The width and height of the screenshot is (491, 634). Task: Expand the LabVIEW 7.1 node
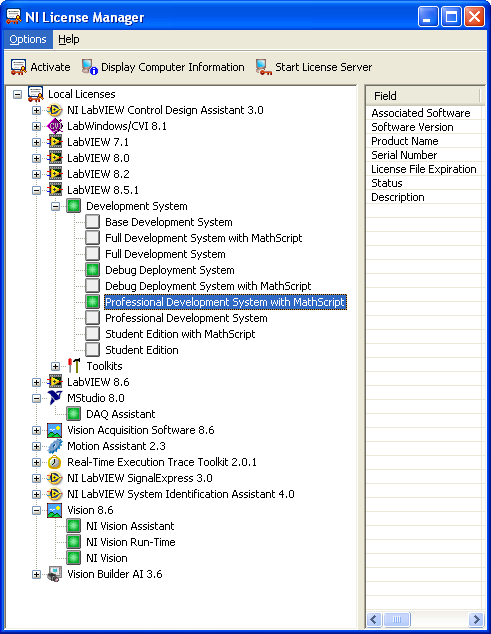tap(36, 142)
